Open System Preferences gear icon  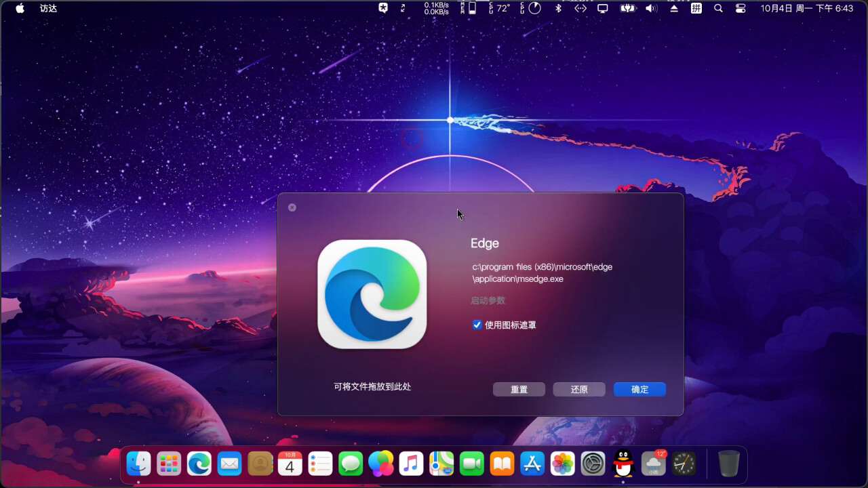tap(593, 464)
